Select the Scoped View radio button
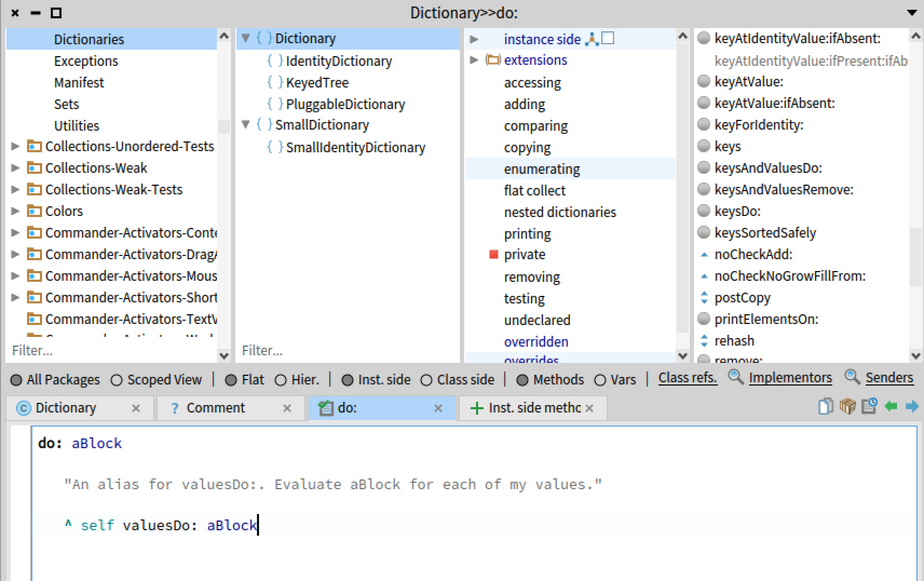The width and height of the screenshot is (924, 581). point(117,380)
